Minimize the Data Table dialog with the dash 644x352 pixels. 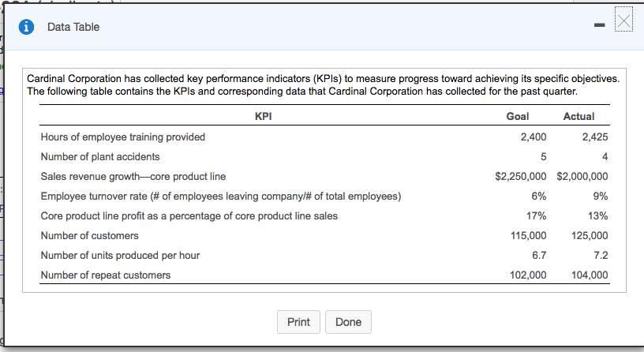tap(599, 25)
